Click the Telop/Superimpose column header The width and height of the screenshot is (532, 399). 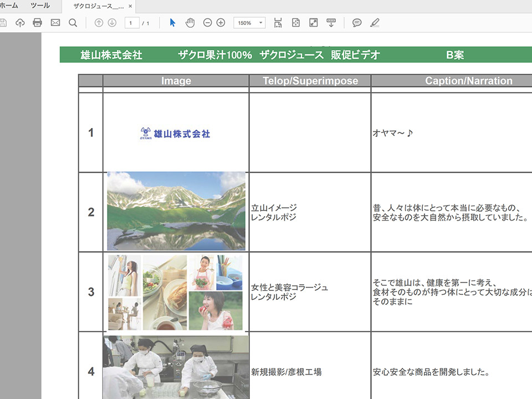310,81
